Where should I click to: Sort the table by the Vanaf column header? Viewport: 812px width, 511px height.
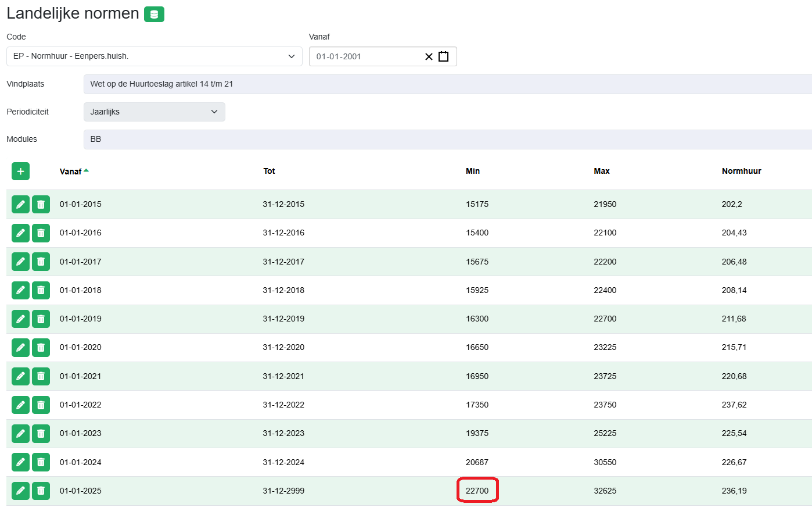(71, 171)
